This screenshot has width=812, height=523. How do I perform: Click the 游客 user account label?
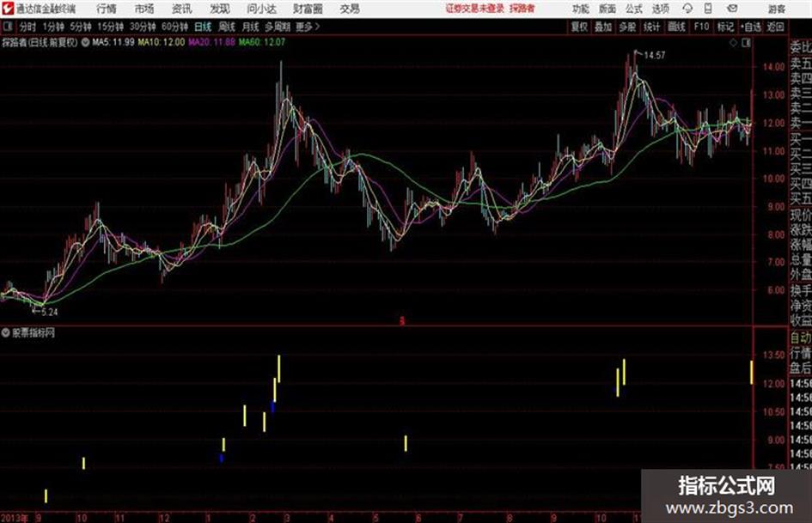point(776,9)
